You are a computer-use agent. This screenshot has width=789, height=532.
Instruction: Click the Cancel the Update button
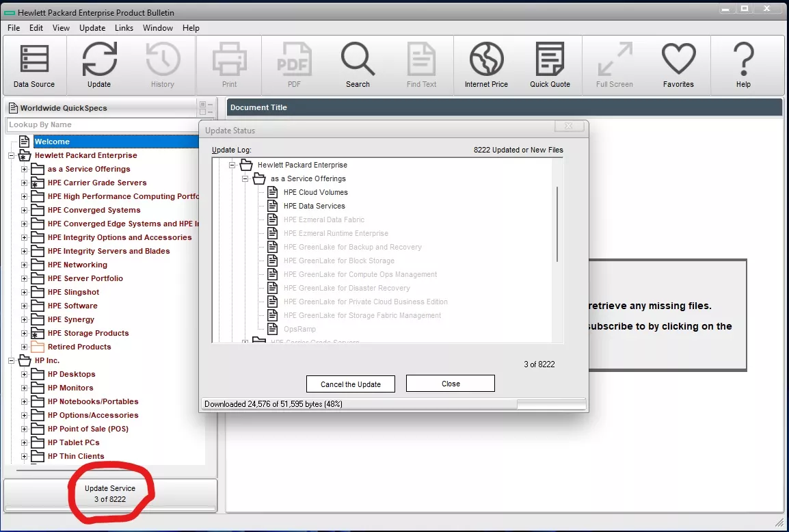pos(351,384)
